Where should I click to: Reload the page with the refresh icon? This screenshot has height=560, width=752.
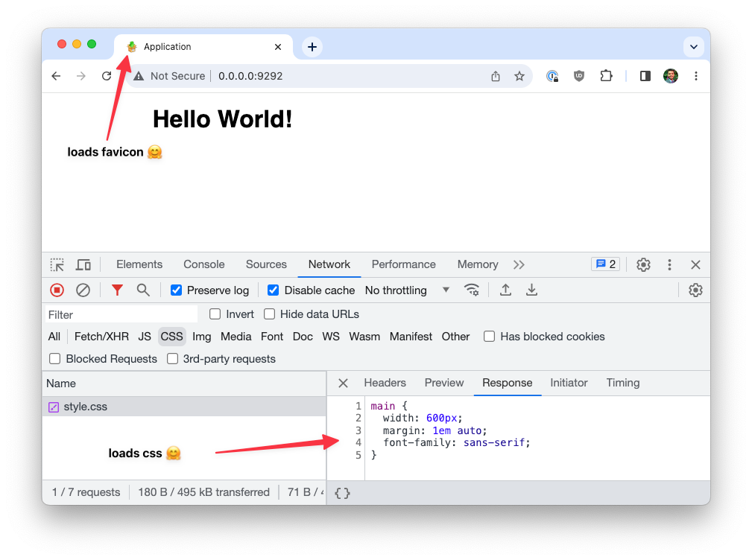(107, 76)
